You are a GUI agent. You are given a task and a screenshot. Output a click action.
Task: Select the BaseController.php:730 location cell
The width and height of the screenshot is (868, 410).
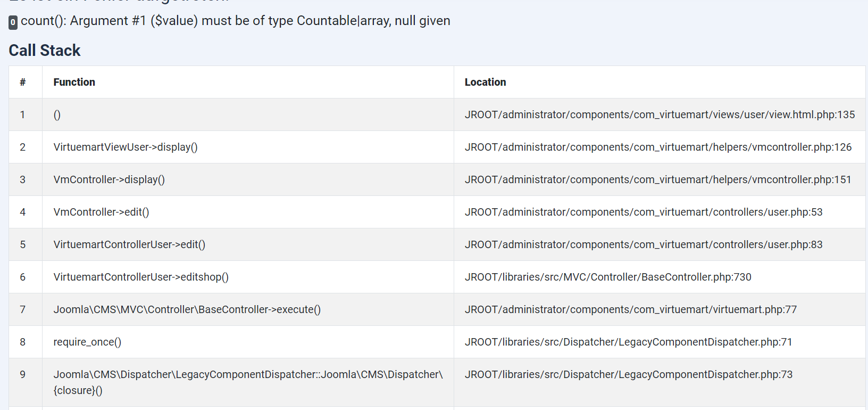point(608,277)
